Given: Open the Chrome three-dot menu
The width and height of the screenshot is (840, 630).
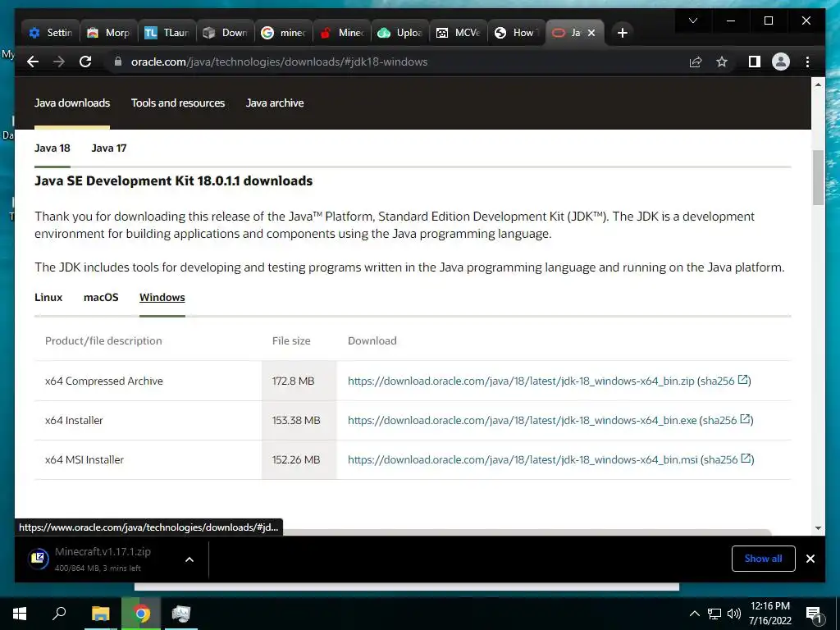Looking at the screenshot, I should coord(807,62).
